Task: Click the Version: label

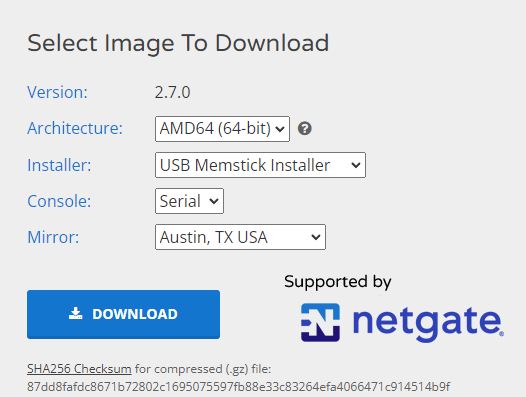Action: tap(57, 92)
